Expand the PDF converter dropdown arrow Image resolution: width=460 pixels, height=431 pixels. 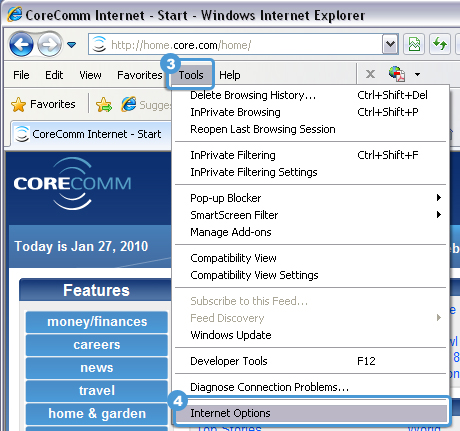coord(417,74)
